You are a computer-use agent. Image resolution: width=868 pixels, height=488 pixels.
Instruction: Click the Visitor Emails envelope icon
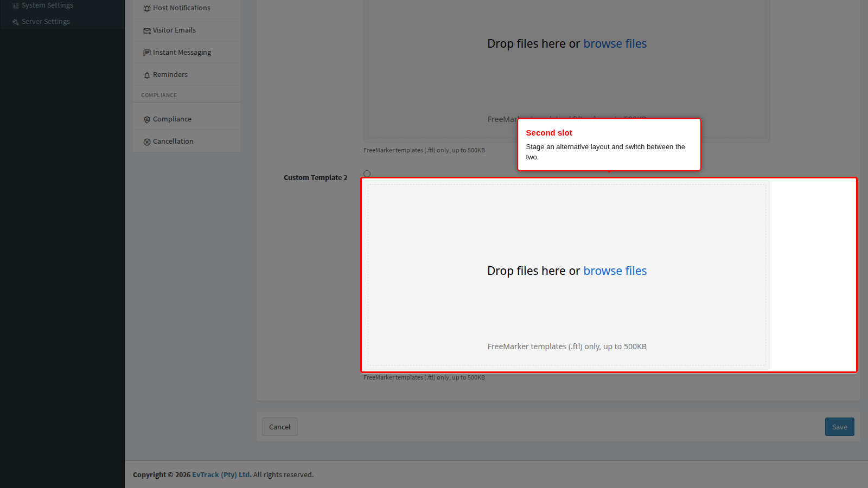coord(147,31)
